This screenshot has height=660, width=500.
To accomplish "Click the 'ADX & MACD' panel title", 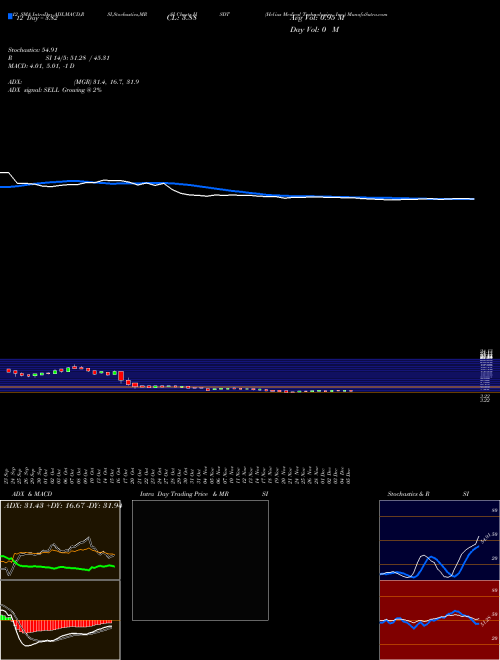I will click(32, 494).
